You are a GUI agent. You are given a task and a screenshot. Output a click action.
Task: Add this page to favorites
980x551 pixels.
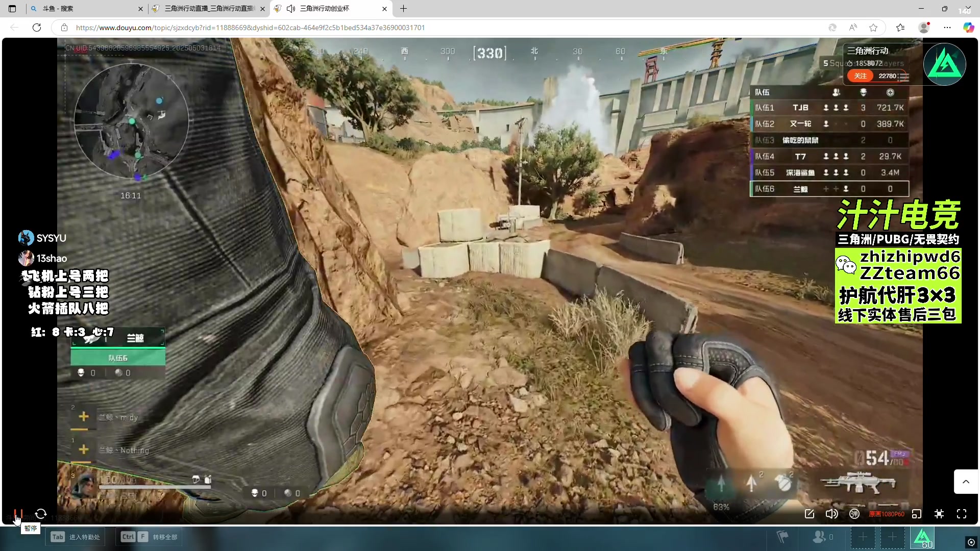pyautogui.click(x=873, y=28)
